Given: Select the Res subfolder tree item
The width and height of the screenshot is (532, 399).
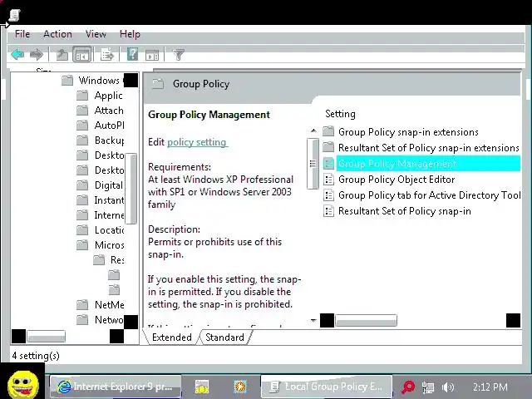Looking at the screenshot, I should point(109,260).
